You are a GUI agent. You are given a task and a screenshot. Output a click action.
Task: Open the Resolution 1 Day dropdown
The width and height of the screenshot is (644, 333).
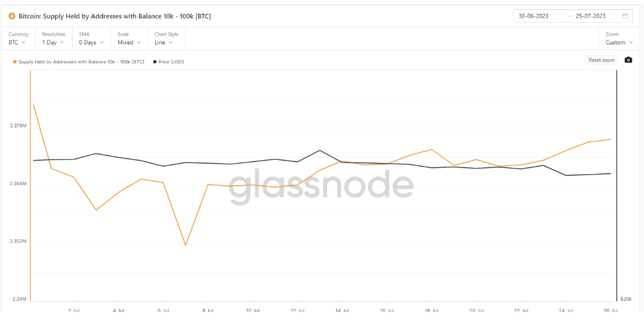coord(54,39)
